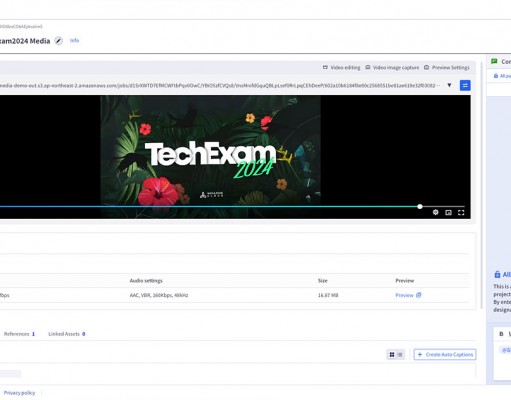The width and height of the screenshot is (511, 400).
Task: Enter fullscreen video mode
Action: pyautogui.click(x=461, y=213)
